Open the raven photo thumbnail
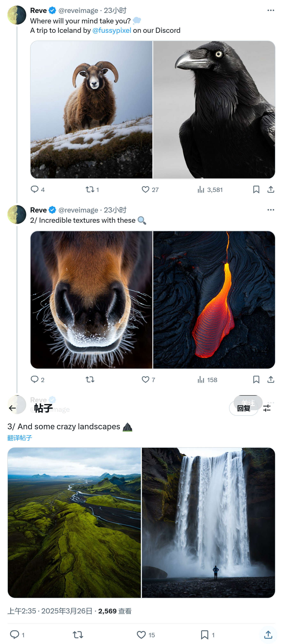283x644 pixels. 214,110
